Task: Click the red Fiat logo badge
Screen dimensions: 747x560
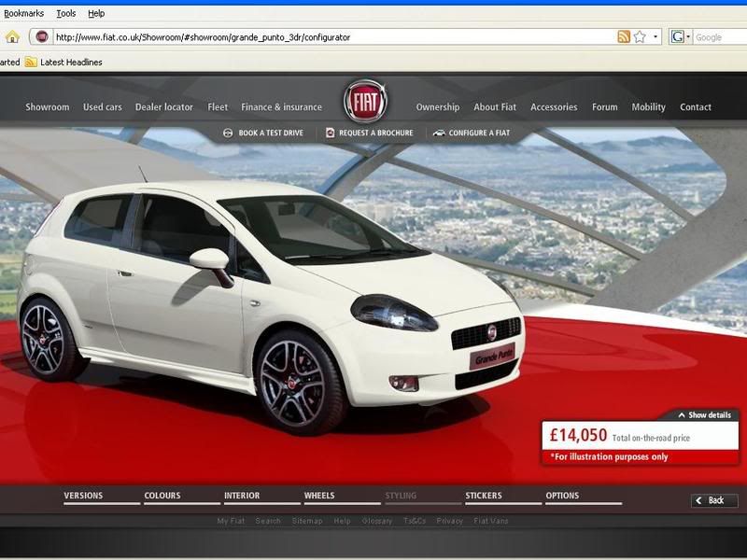Action: click(365, 101)
